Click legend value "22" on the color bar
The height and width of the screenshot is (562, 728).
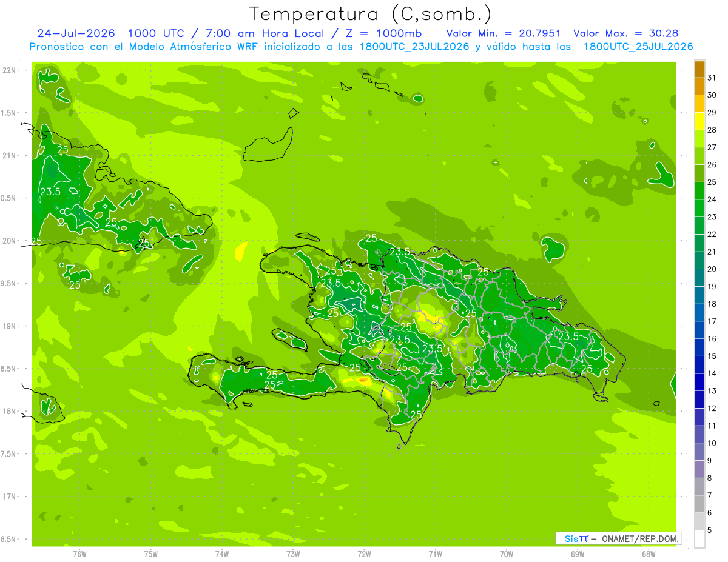pos(712,235)
